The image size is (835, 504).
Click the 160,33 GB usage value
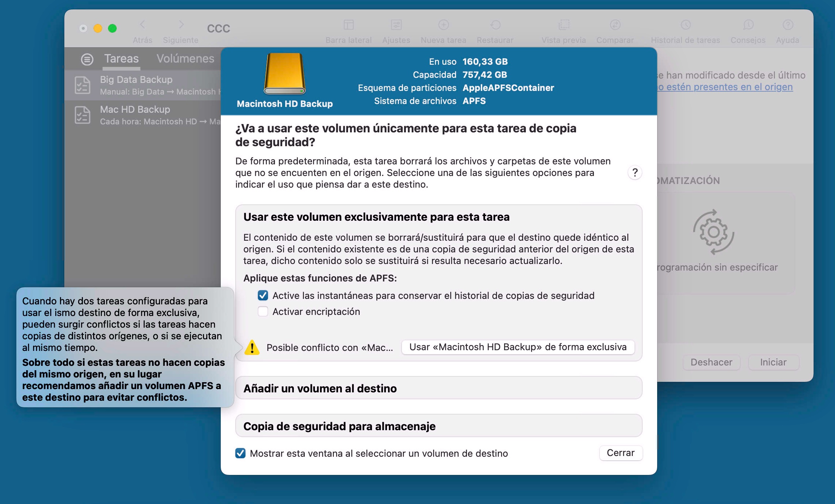(485, 61)
